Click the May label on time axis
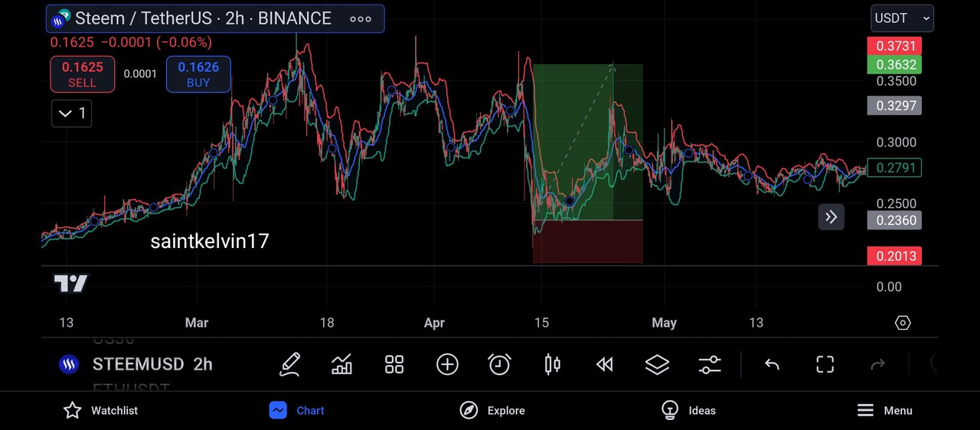The width and height of the screenshot is (980, 430). [664, 323]
